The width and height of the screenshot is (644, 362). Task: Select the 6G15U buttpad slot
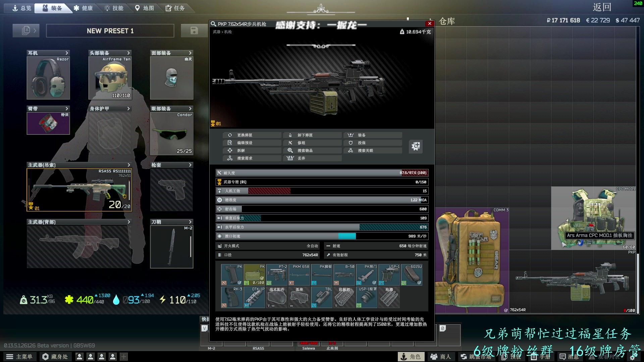pos(412,275)
